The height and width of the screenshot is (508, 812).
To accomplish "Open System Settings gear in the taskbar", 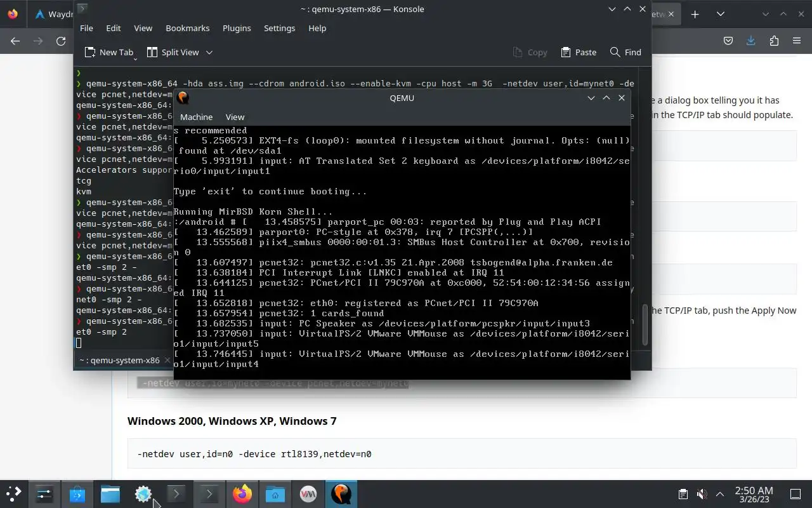I will pos(143,493).
